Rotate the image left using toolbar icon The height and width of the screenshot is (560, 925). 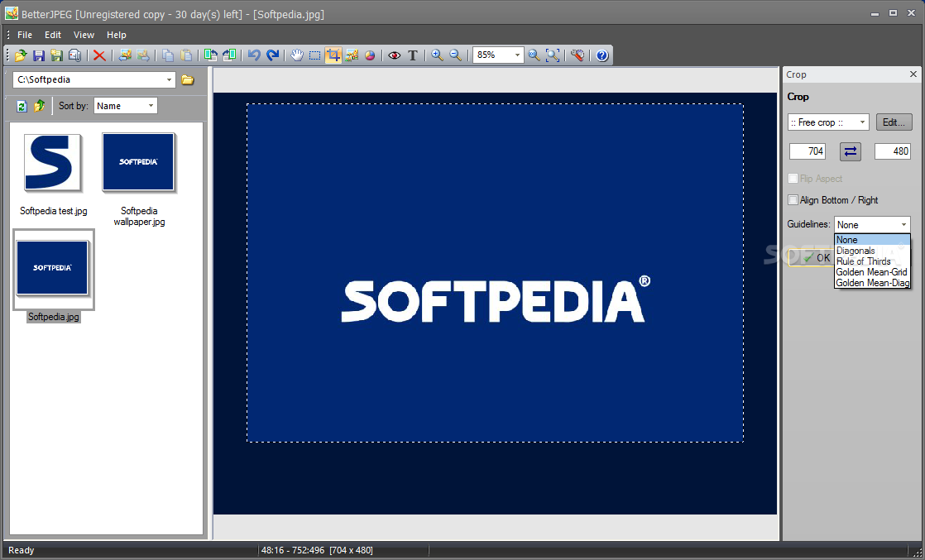(x=211, y=55)
